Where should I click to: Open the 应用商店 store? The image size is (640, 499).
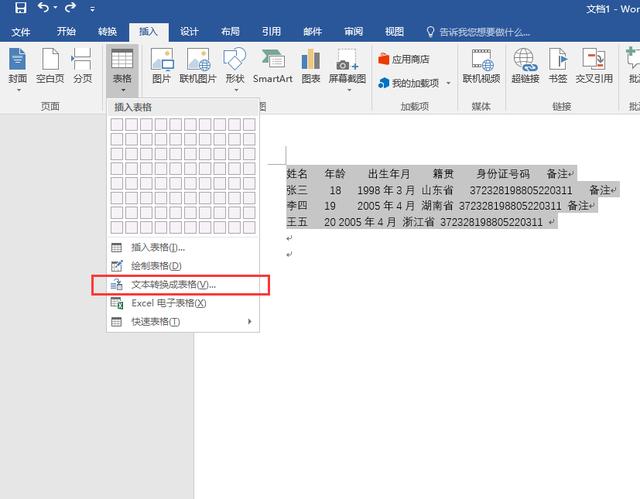coord(404,59)
